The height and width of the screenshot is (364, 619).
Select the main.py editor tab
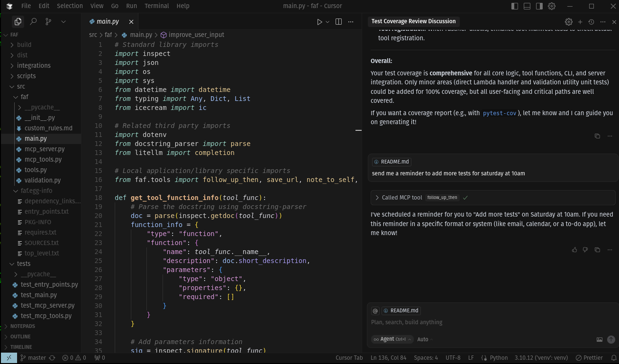108,21
